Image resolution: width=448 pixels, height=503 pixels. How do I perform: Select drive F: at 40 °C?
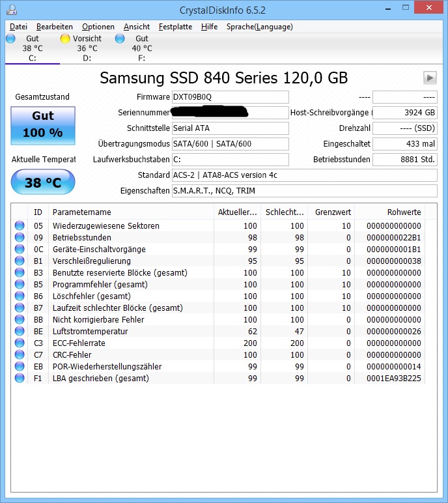point(142,48)
